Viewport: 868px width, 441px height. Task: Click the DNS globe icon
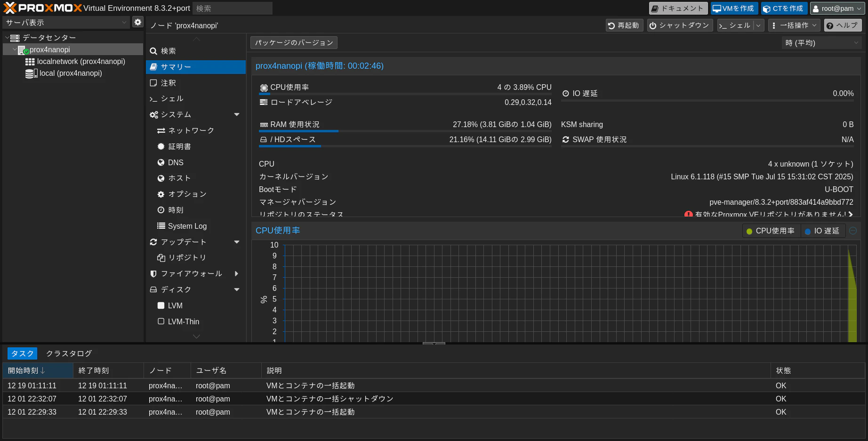coord(161,162)
